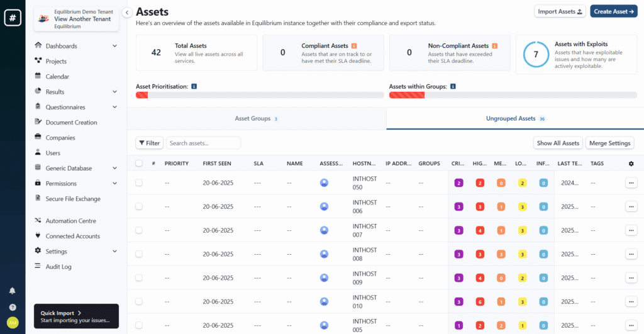Click the Create Asset button
Image resolution: width=644 pixels, height=334 pixels.
pyautogui.click(x=613, y=11)
